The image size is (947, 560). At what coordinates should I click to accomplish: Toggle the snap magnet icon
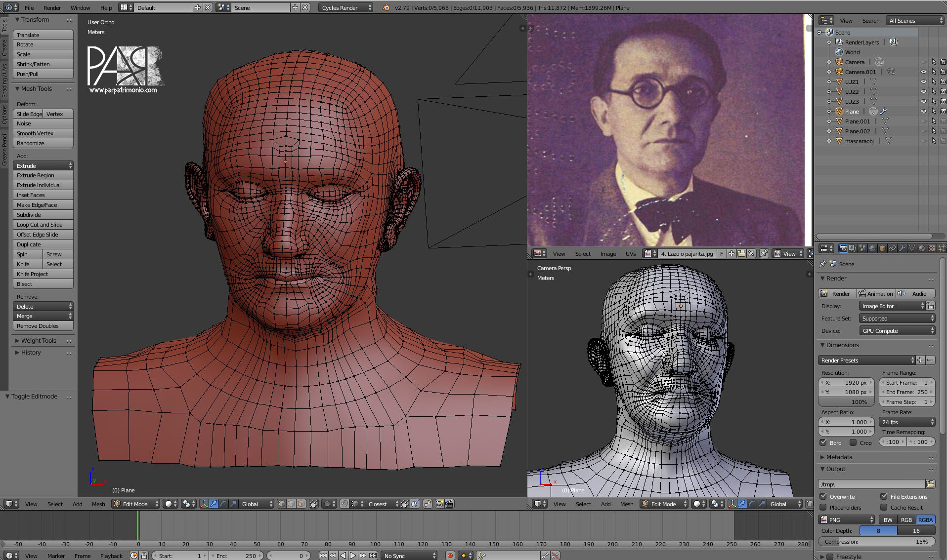344,504
